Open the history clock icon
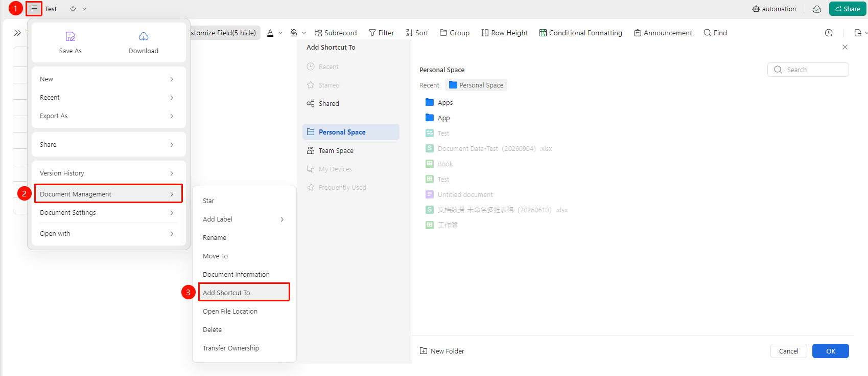This screenshot has width=868, height=376. pos(829,33)
